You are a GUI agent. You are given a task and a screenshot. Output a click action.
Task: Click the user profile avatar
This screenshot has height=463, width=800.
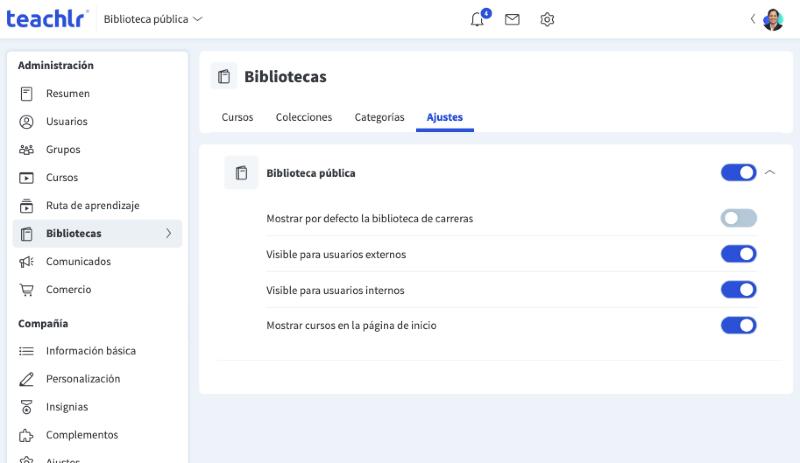[x=772, y=20]
